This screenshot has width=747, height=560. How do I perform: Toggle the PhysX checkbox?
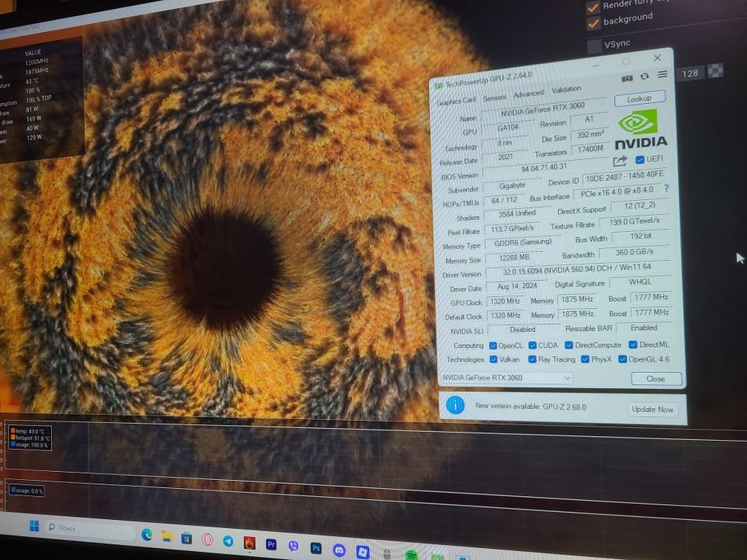click(585, 359)
